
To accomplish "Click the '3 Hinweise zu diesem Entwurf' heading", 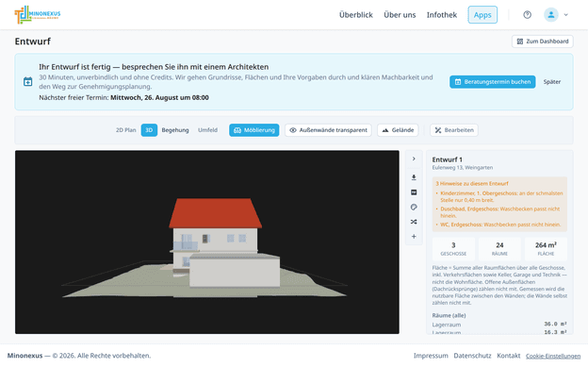I will [x=472, y=184].
